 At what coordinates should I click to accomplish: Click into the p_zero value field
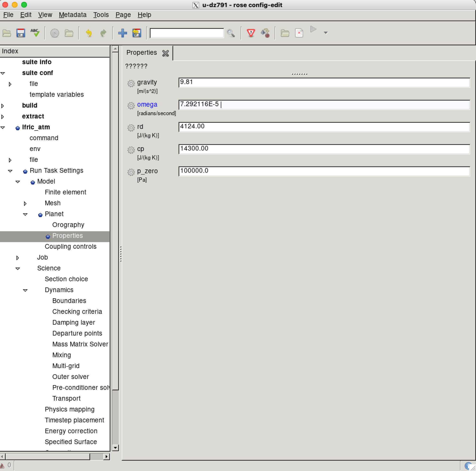[x=324, y=171]
